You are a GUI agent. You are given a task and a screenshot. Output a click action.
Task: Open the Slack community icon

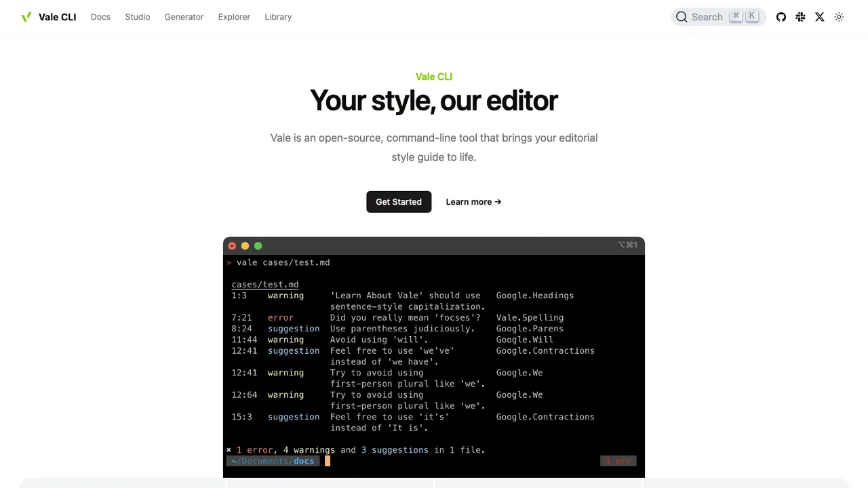point(800,17)
